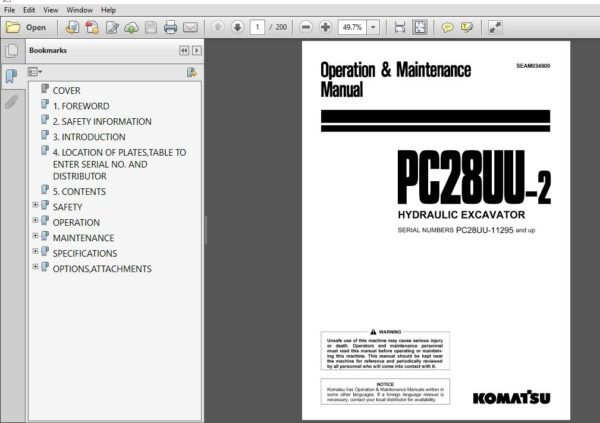The width and height of the screenshot is (600, 423).
Task: Click the upload to cloud icon
Action: point(132,28)
